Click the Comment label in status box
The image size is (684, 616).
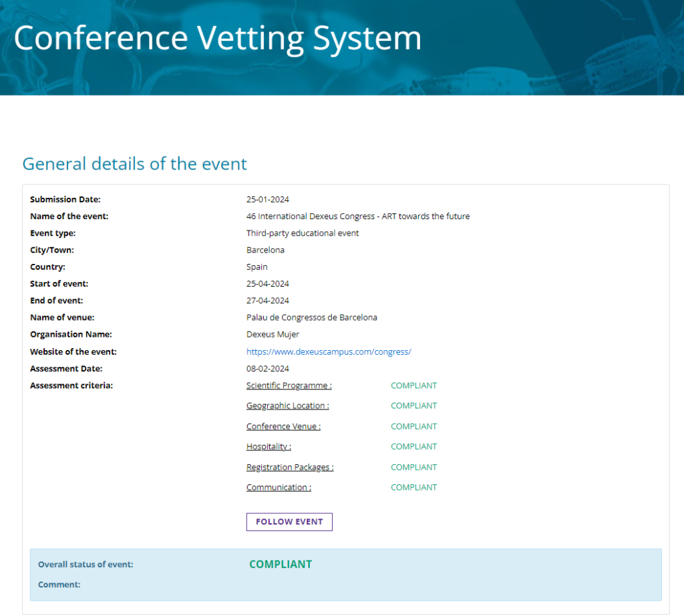tap(59, 585)
